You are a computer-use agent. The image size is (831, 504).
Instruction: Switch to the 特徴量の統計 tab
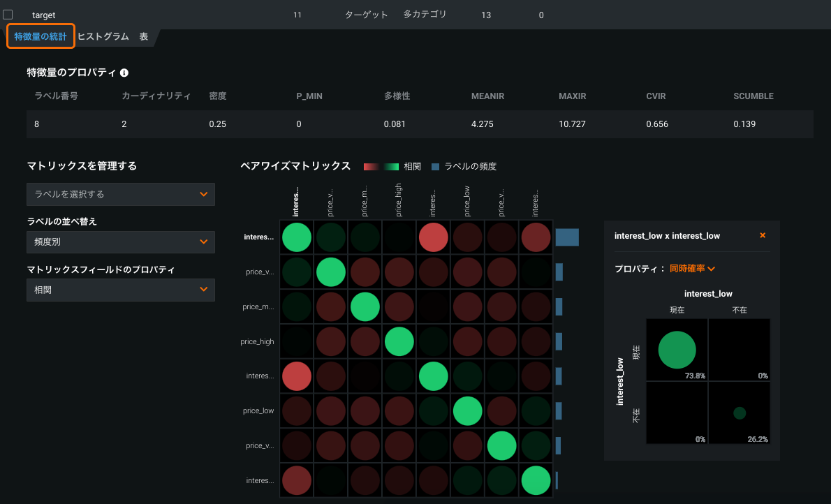[41, 36]
